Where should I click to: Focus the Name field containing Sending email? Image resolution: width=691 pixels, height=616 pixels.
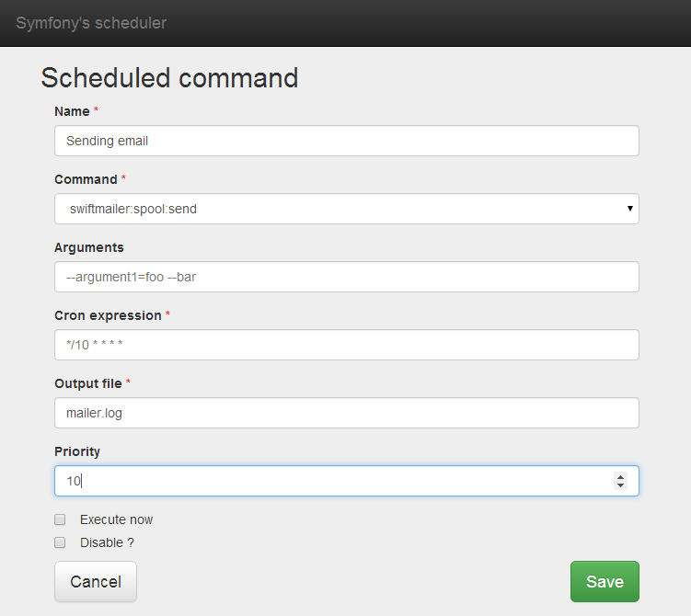[346, 141]
